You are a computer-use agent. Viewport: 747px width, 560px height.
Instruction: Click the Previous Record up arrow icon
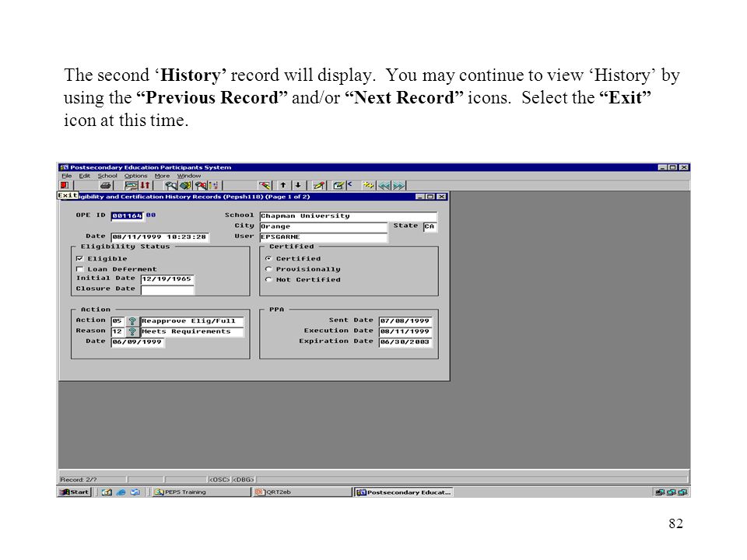coord(283,185)
